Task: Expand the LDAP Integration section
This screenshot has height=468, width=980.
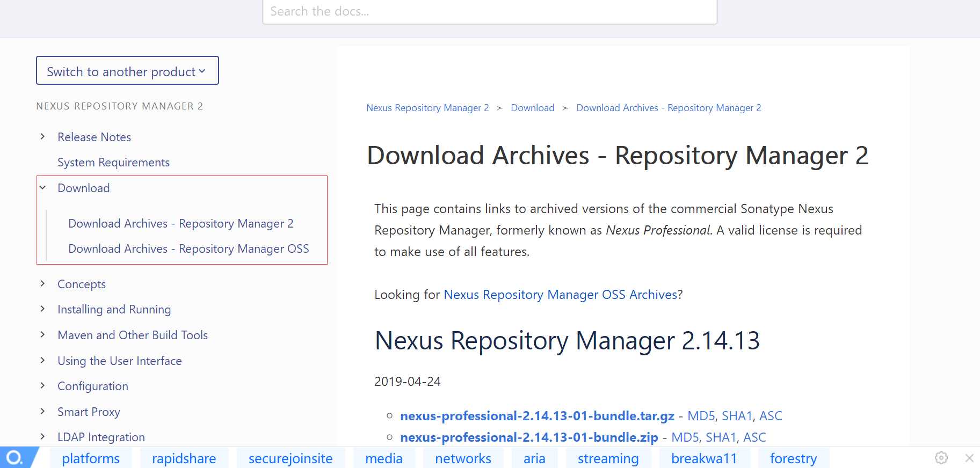Action: 42,437
